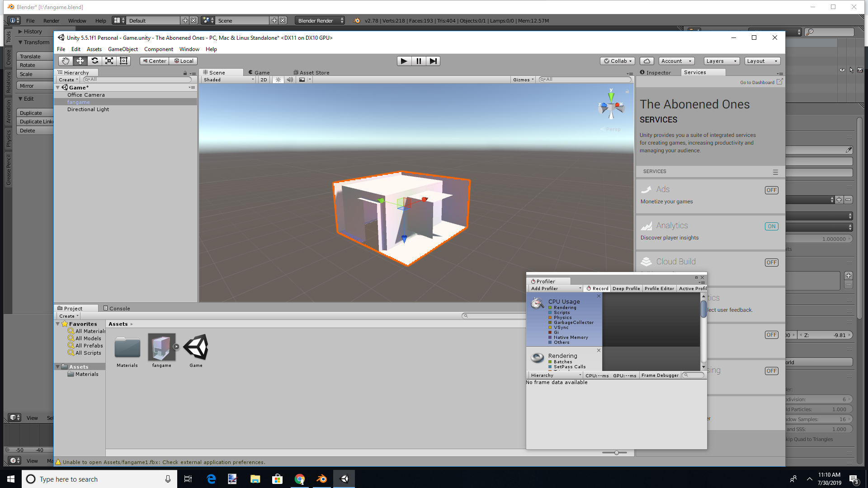Select the Scale tool icon

[109, 61]
